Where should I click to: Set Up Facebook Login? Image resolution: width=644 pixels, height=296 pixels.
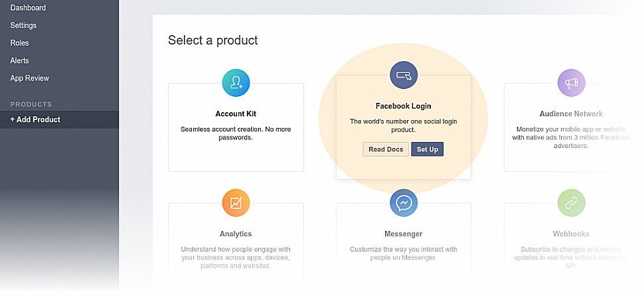pyautogui.click(x=427, y=149)
